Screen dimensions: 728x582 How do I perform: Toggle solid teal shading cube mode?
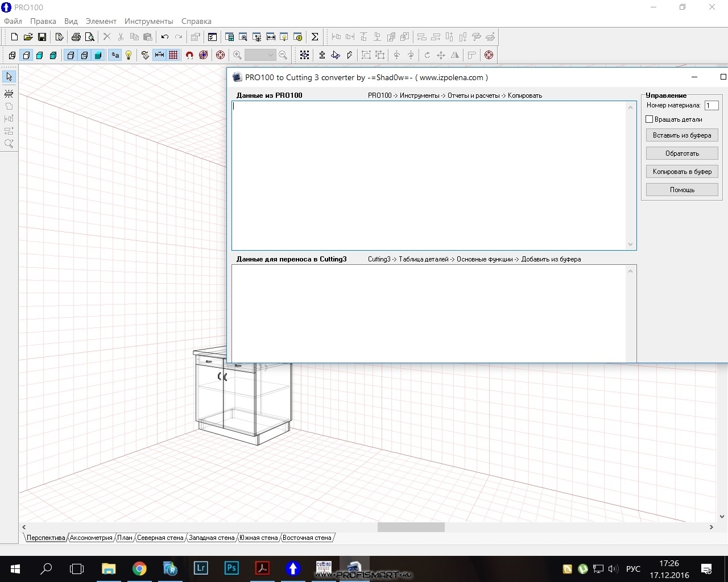(98, 55)
